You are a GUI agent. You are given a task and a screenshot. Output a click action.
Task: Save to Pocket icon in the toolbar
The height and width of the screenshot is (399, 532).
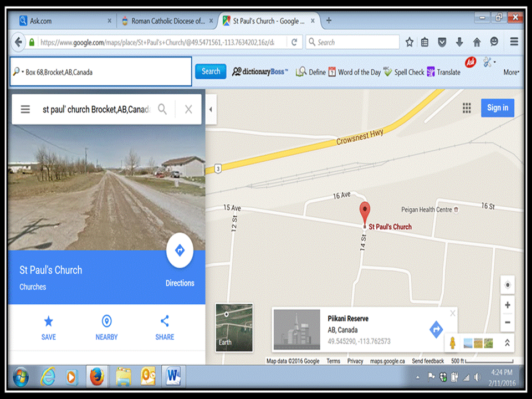coord(442,42)
